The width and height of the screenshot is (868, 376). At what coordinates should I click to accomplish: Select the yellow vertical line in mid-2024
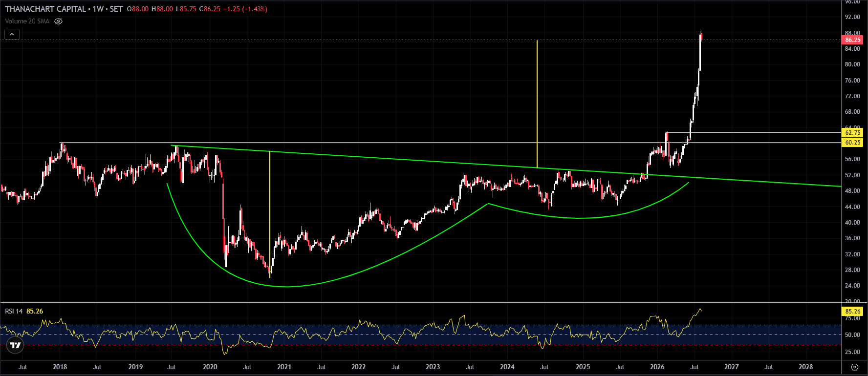click(537, 104)
